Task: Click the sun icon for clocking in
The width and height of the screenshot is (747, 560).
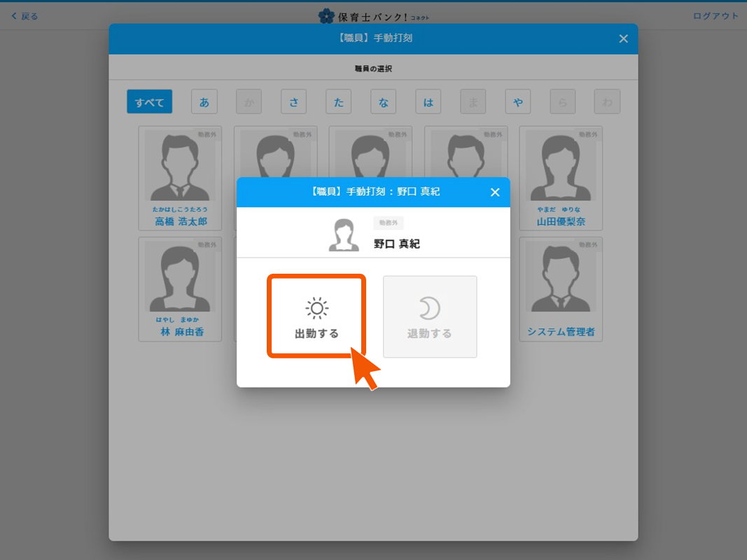Action: (316, 308)
